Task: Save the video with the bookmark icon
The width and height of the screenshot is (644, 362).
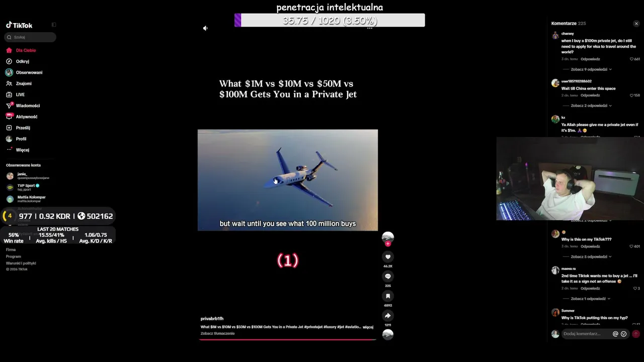Action: (x=388, y=296)
